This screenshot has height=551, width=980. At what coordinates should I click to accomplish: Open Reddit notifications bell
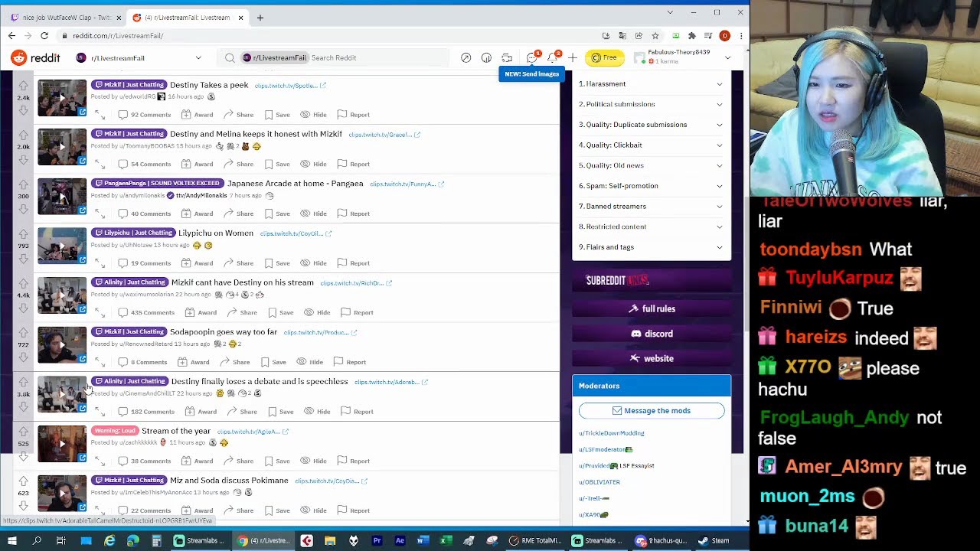553,58
